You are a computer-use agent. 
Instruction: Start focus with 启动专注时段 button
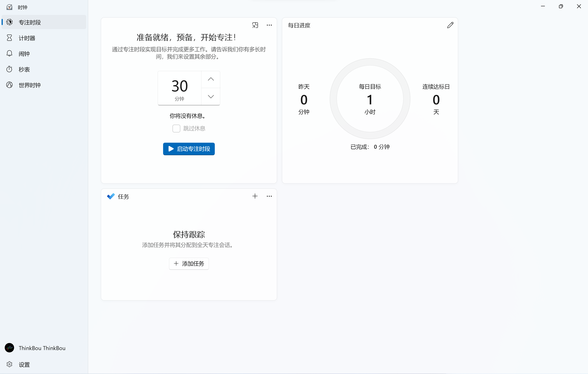[189, 149]
